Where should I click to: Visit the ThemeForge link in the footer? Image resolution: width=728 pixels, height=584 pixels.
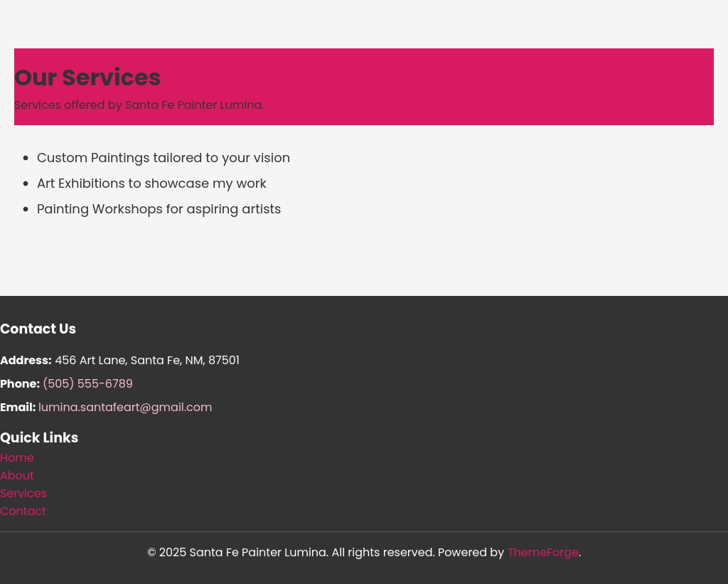542,553
